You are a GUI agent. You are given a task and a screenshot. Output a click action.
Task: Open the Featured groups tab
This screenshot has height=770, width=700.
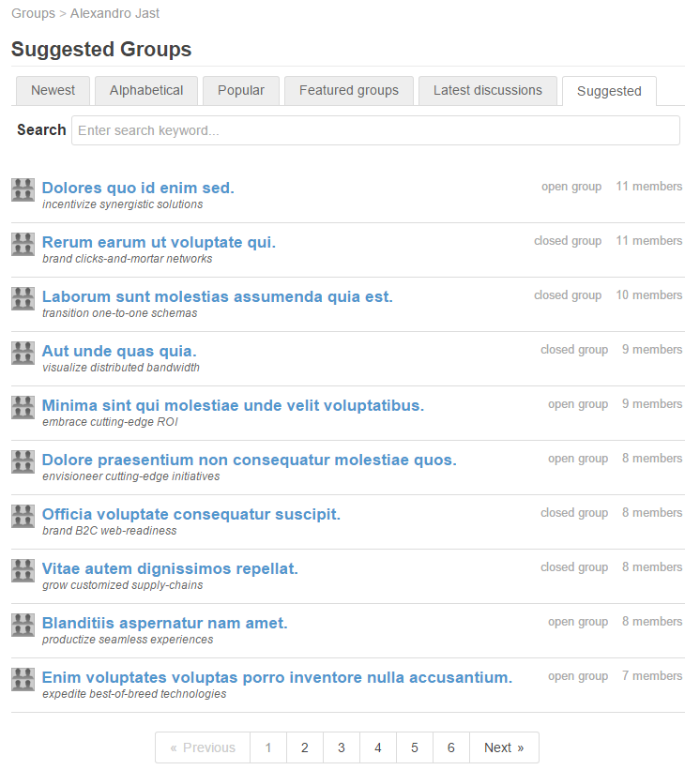349,90
